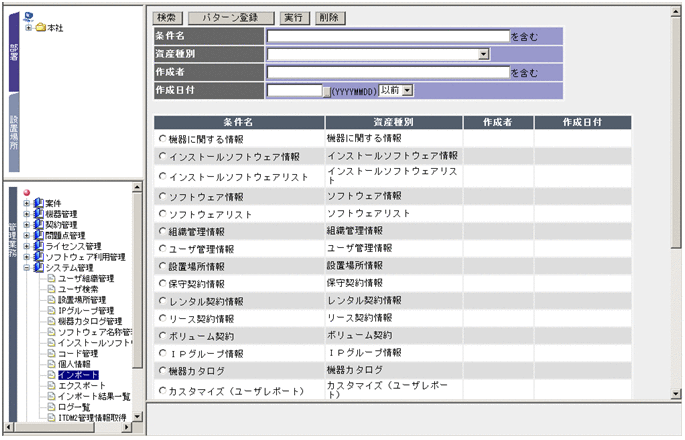Click the network computer root icon
This screenshot has width=685, height=440.
[28, 17]
